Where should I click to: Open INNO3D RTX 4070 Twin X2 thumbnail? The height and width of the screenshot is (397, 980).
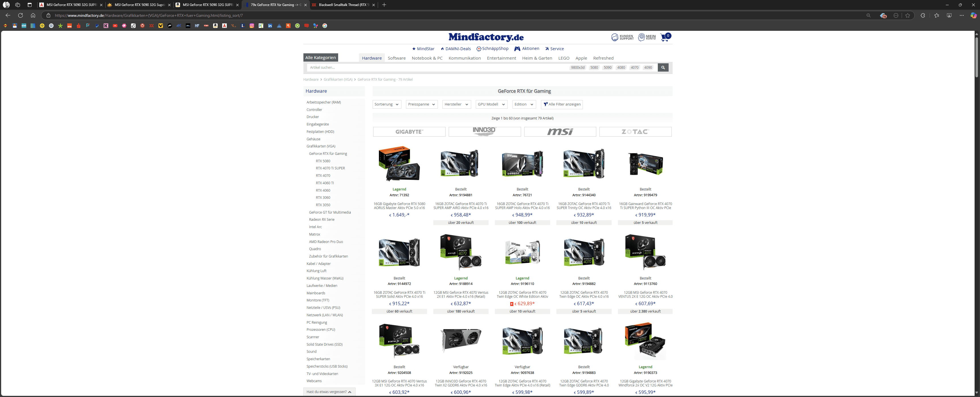pos(461,341)
